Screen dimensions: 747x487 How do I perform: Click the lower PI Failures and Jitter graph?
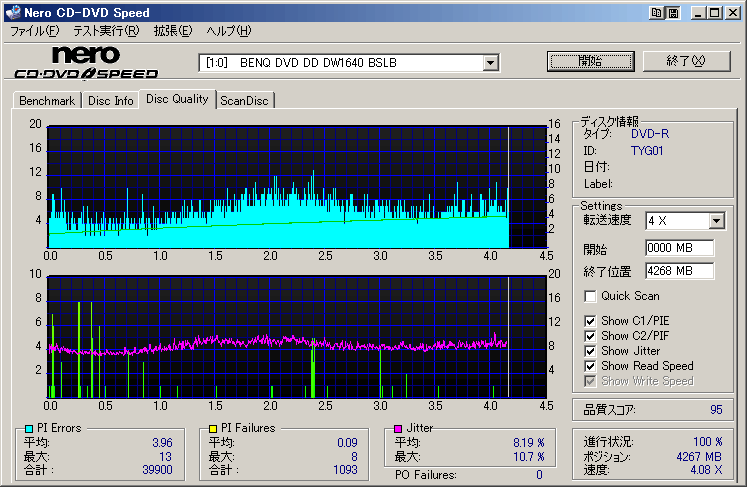click(297, 337)
